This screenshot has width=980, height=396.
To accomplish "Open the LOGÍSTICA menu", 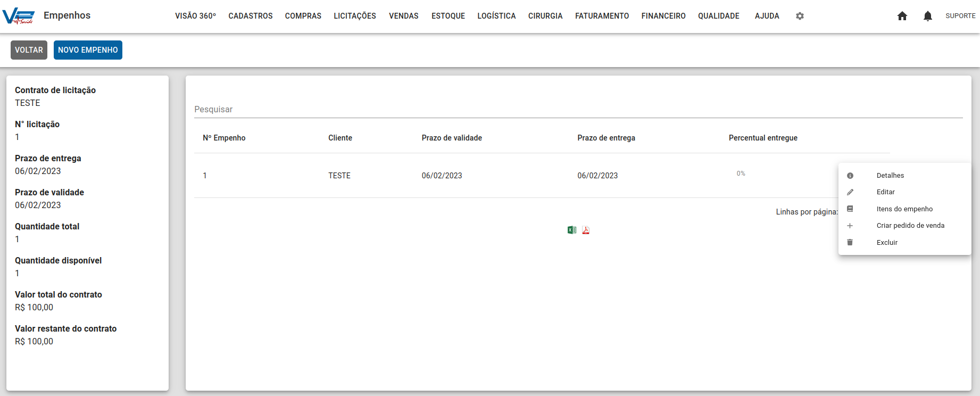I will point(496,16).
